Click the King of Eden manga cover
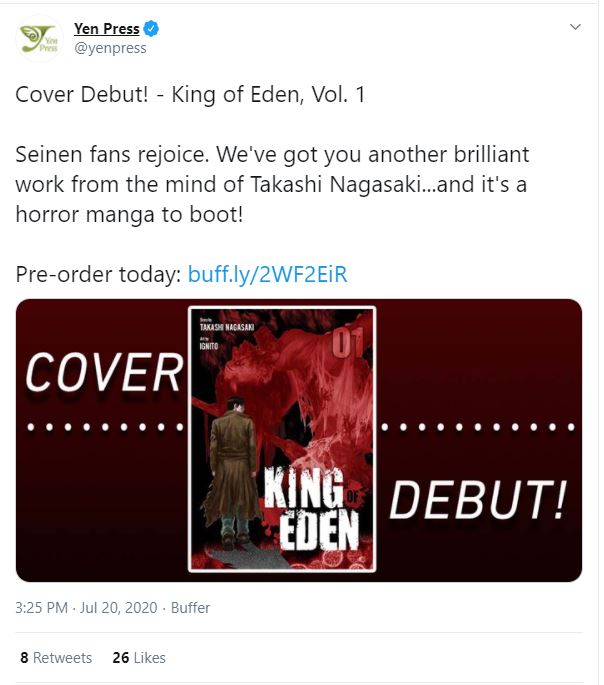This screenshot has height=685, width=604. tap(282, 440)
